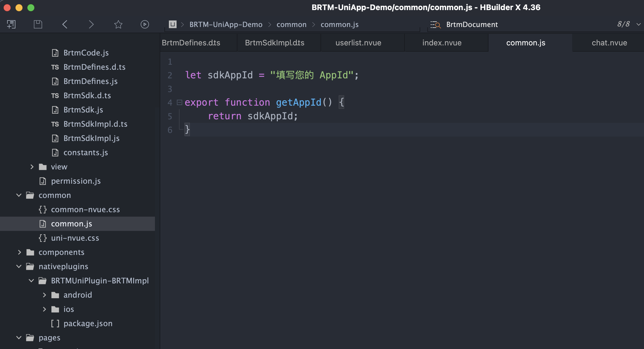Expand the components folder chevron
The height and width of the screenshot is (349, 644).
tap(19, 252)
